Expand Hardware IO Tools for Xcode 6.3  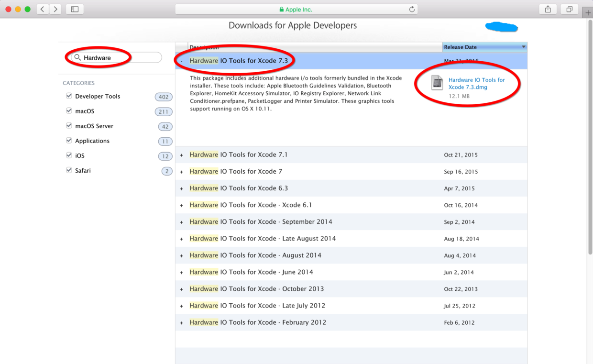tap(182, 188)
